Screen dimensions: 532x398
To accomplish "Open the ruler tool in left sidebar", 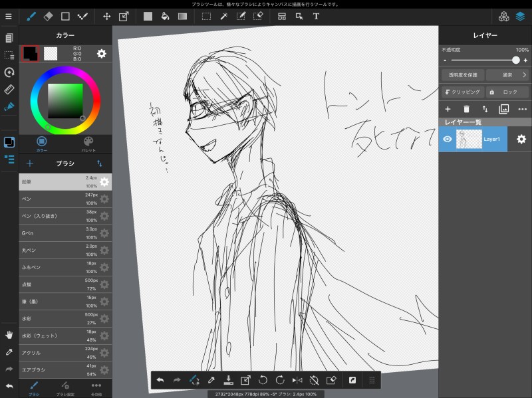I will coord(9,89).
